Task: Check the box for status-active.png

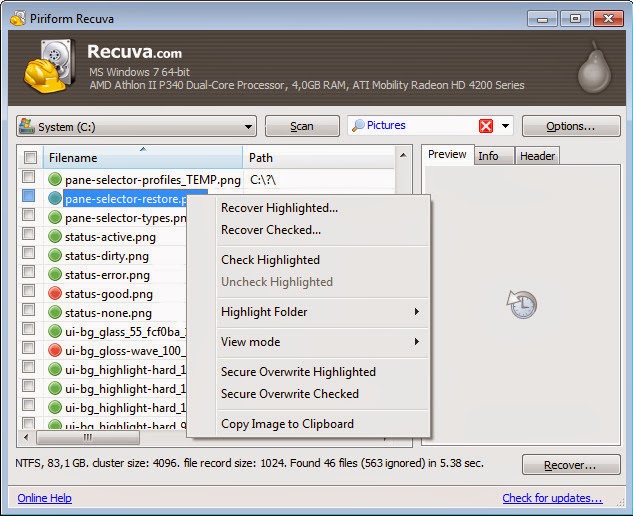Action: coord(28,234)
